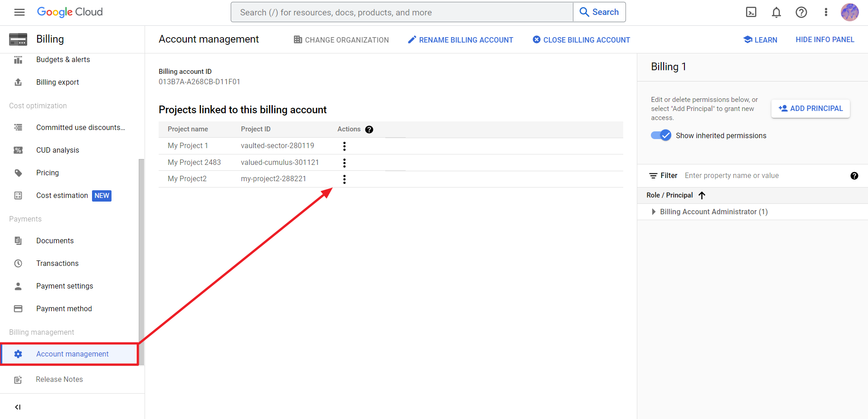Screen dimensions: 868x419
Task: Click the Actions column help icon
Action: click(x=369, y=130)
